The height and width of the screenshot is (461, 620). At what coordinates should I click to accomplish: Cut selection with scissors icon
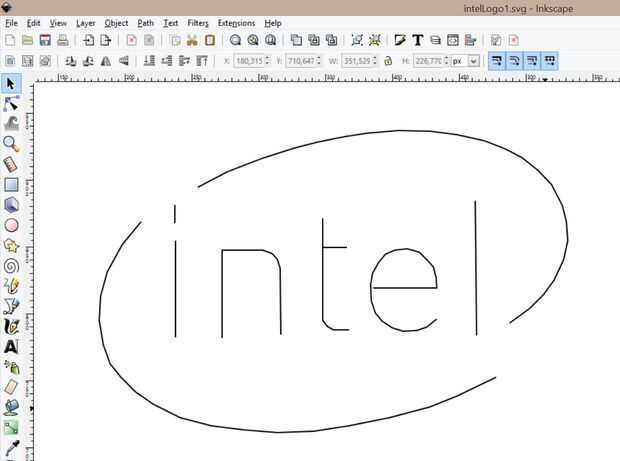point(192,40)
